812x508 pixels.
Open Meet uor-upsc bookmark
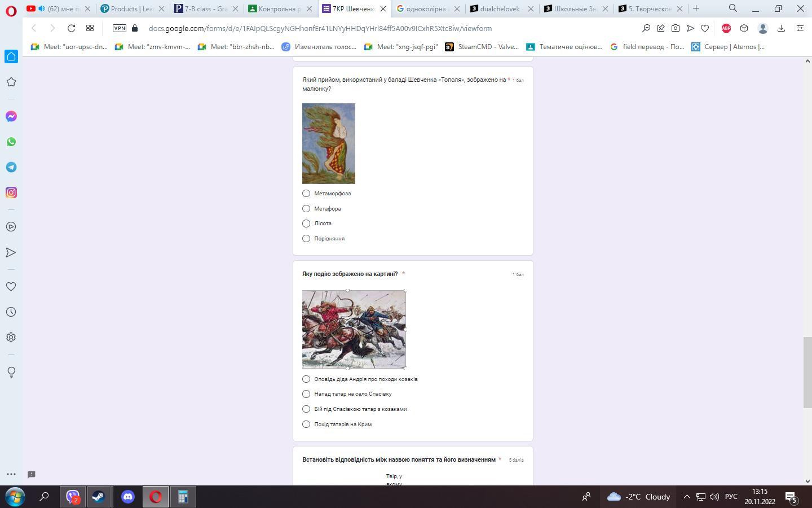point(69,47)
